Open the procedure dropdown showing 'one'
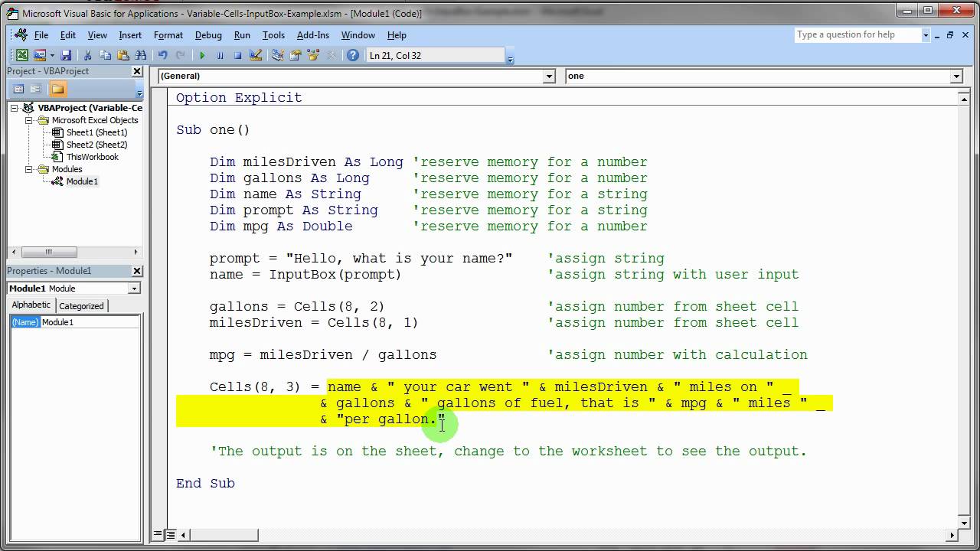The image size is (980, 551). tap(955, 77)
